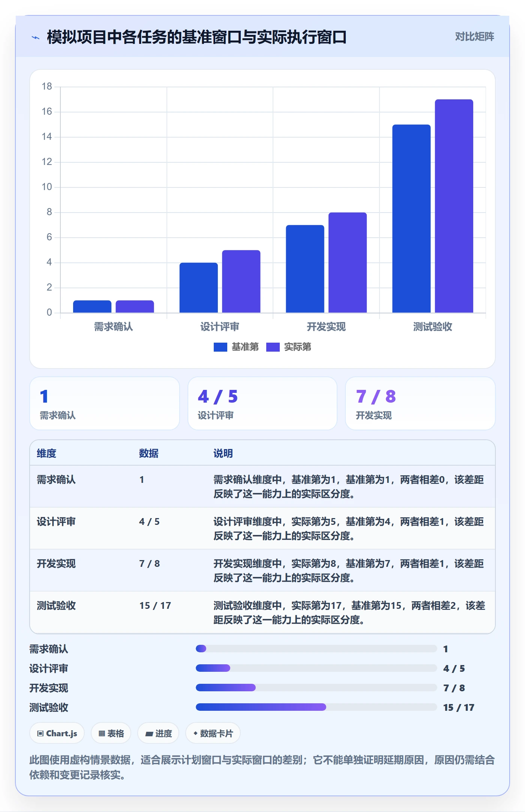The width and height of the screenshot is (525, 812).
Task: Select the 开发实现 data card showing 7 / 8
Action: (420, 403)
